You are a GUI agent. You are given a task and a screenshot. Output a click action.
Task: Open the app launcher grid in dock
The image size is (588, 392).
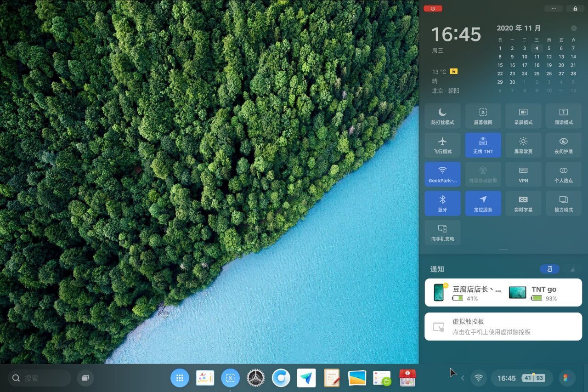(180, 378)
